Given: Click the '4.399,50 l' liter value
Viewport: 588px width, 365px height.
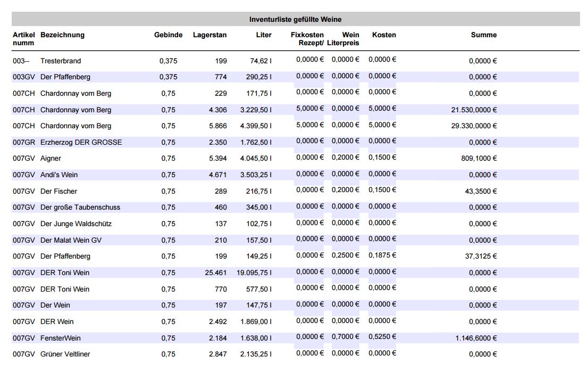Looking at the screenshot, I should (256, 126).
